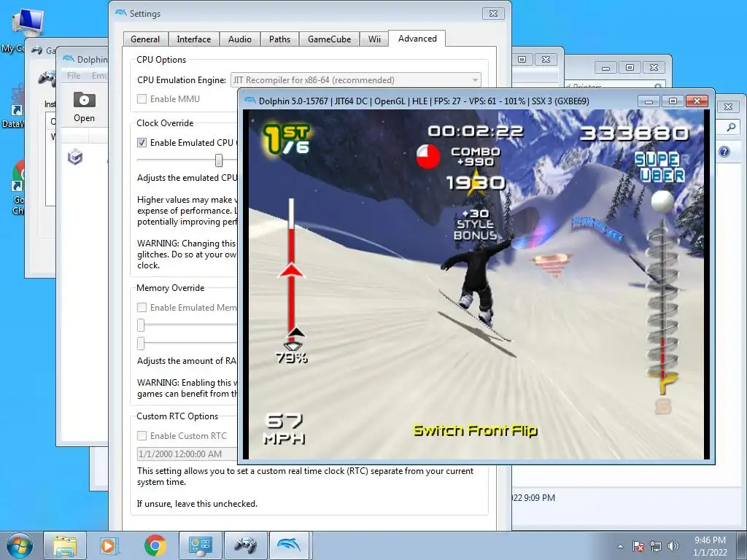Open Google Chrome from the taskbar

click(155, 545)
